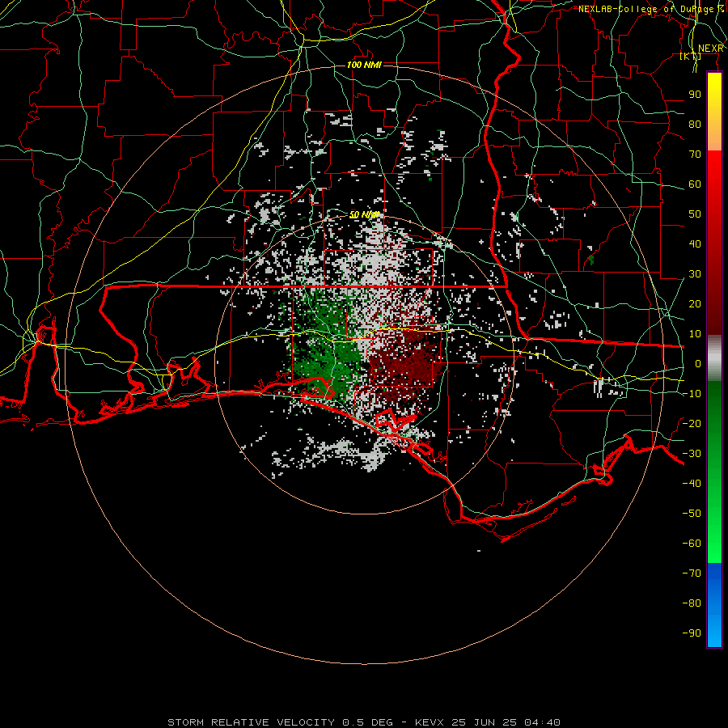This screenshot has width=728, height=728.
Task: Click the 50 NMI range ring label
Action: click(x=365, y=214)
